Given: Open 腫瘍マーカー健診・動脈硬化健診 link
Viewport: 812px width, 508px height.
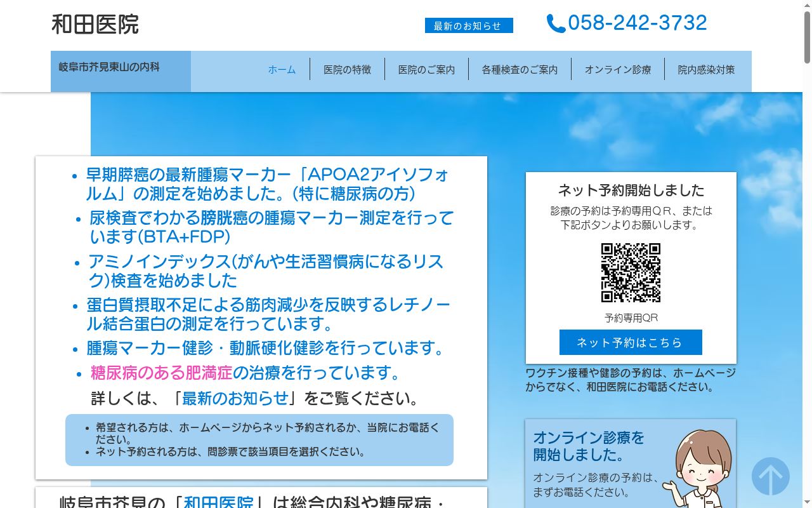Looking at the screenshot, I should (267, 348).
